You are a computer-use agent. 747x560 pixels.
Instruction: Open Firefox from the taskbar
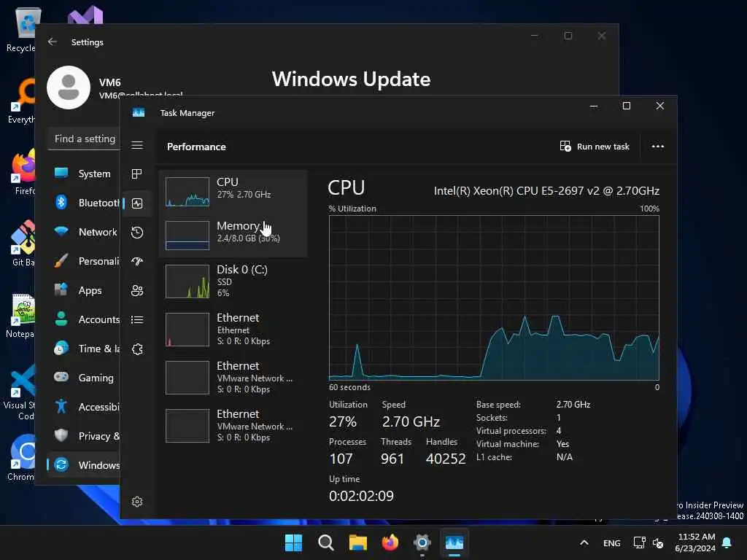tap(390, 542)
